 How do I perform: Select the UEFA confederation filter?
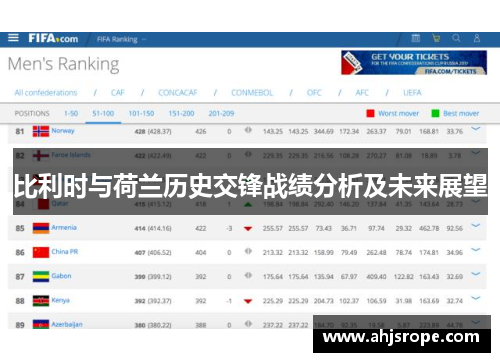tap(412, 93)
